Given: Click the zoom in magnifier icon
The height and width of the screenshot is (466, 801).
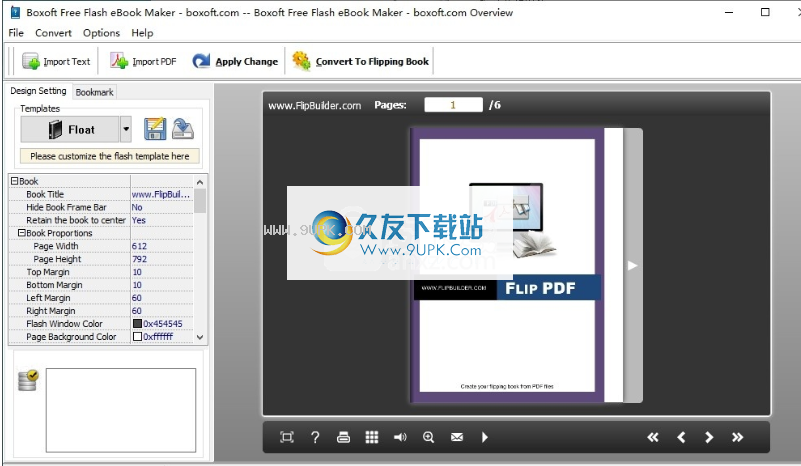Looking at the screenshot, I should tap(428, 437).
